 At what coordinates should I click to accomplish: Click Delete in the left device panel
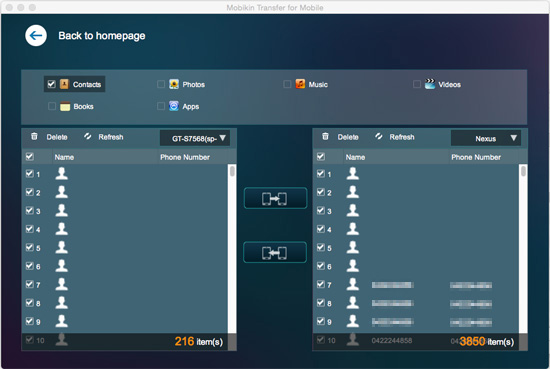(57, 137)
